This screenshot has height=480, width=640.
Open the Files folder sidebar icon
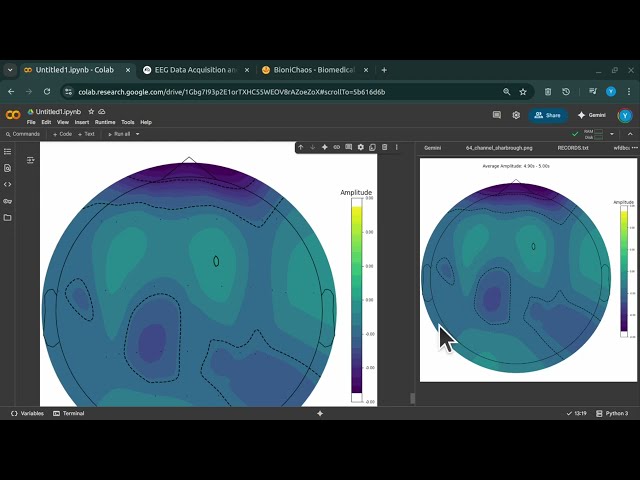click(7, 218)
